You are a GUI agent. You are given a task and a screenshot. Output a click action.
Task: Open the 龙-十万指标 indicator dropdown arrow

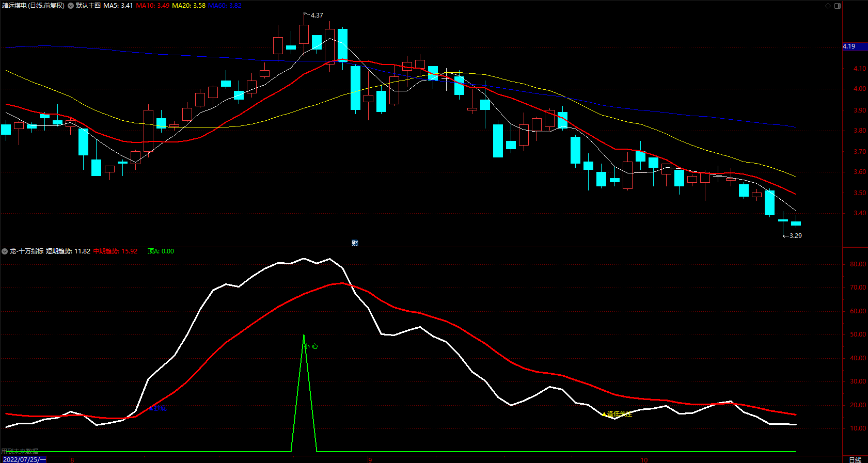[5, 251]
